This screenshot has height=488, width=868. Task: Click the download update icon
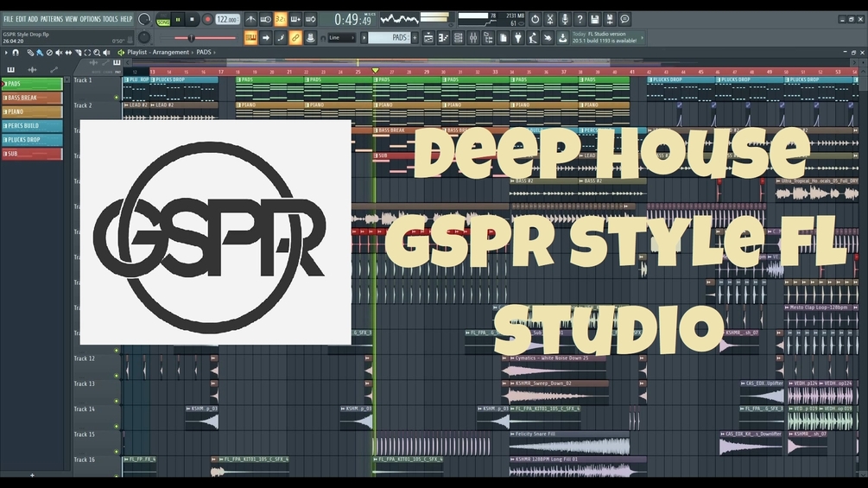pos(563,38)
